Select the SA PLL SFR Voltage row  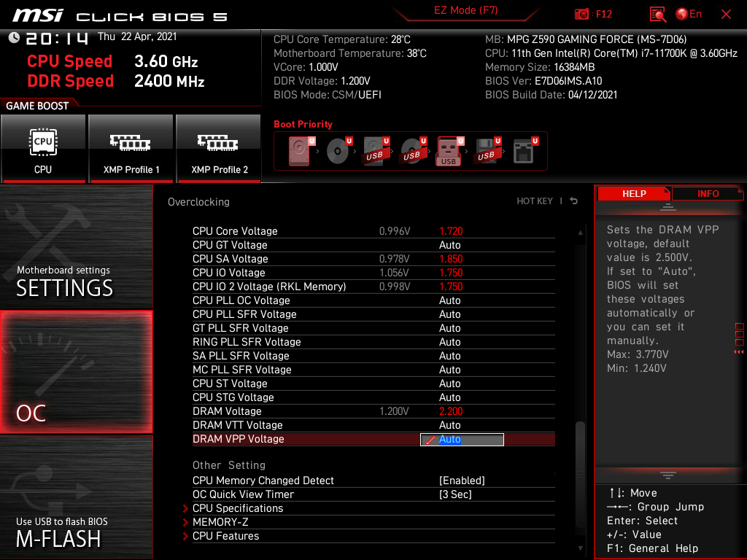click(x=373, y=355)
